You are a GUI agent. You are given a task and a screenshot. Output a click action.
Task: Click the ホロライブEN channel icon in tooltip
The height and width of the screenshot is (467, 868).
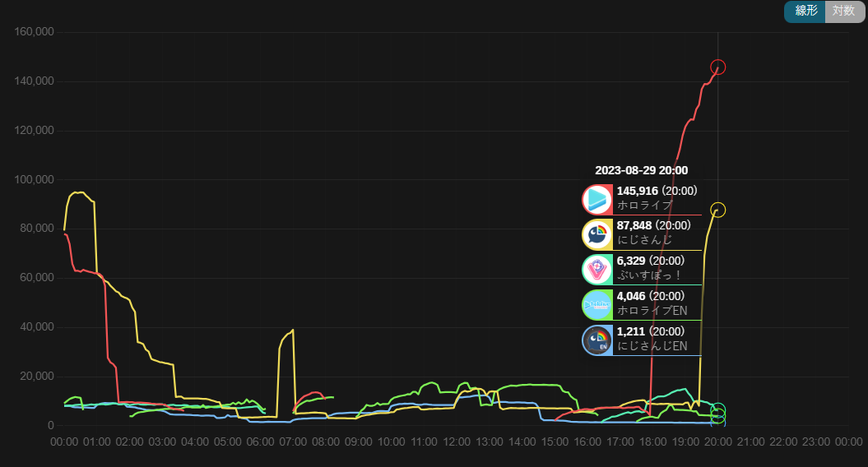tap(597, 305)
